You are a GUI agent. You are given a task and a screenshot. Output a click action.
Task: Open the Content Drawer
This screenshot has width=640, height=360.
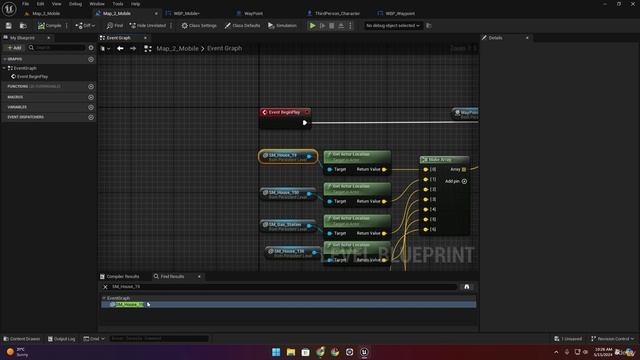(22, 339)
